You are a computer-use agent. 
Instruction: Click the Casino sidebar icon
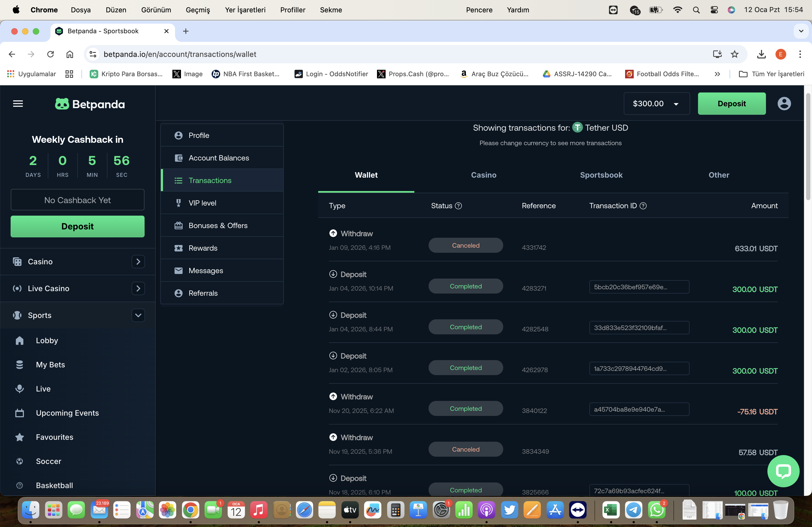pyautogui.click(x=17, y=261)
